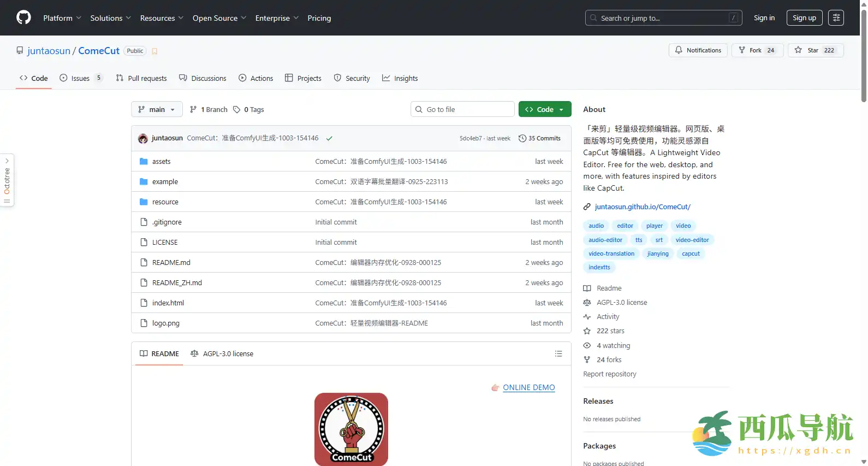868x466 pixels.
Task: Expand the Octotree side panel
Action: coord(7,180)
